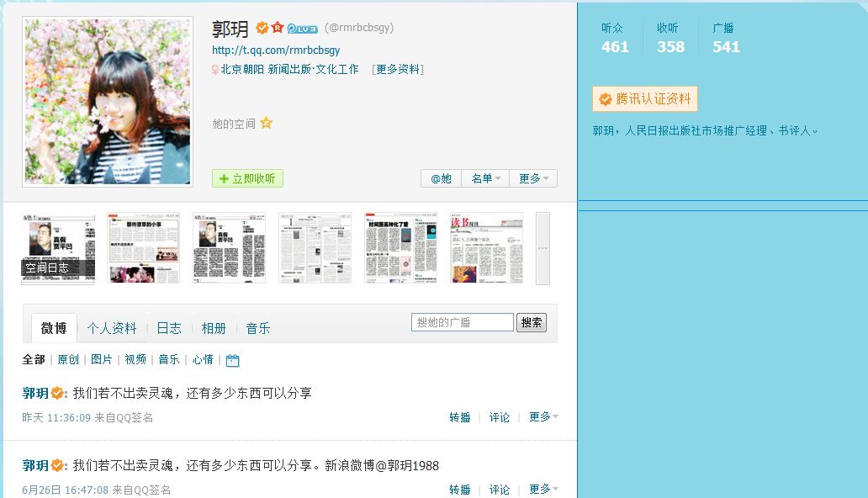The image size is (868, 498).
Task: Click the verified badge on 郭玥's latest broadcast
Action: (x=56, y=391)
